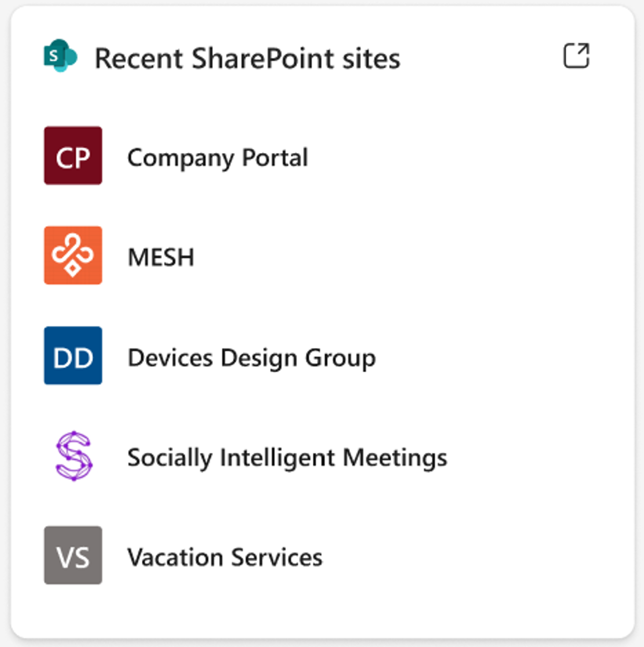Select the Devices Design Group list row

[251, 357]
